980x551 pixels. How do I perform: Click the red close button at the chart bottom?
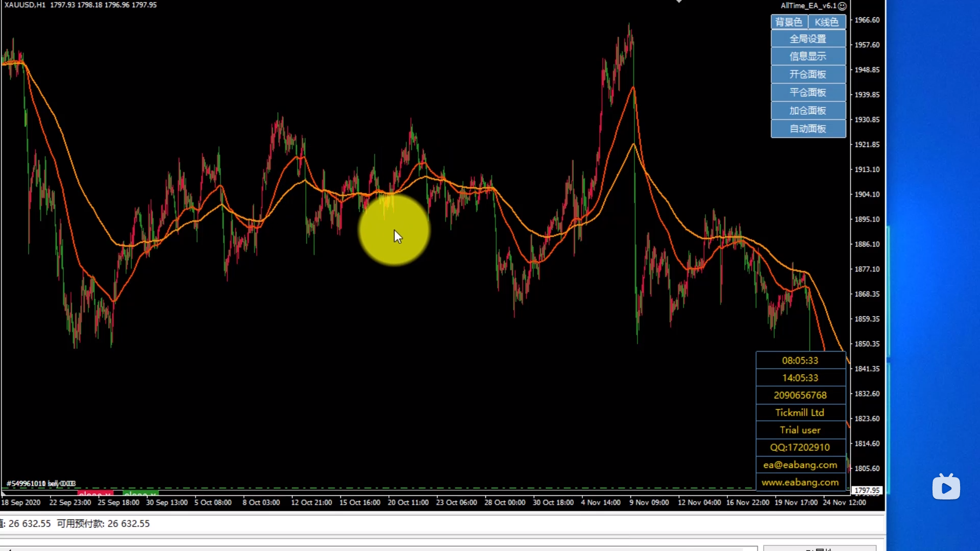(x=95, y=493)
